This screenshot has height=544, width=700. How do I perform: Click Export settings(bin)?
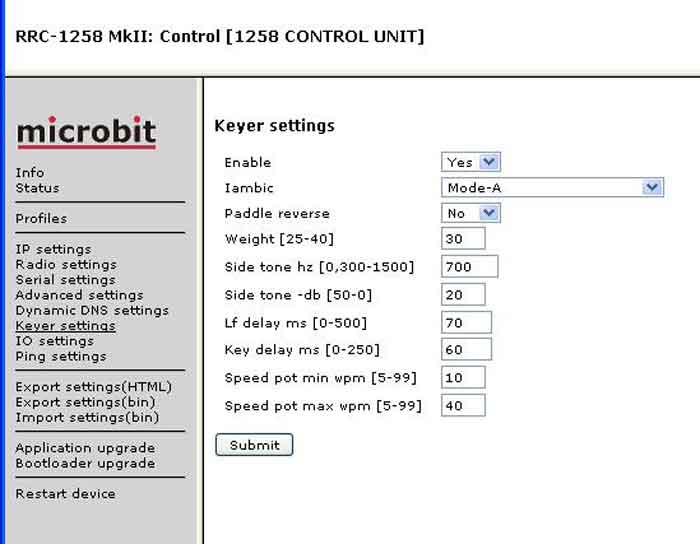pos(86,402)
